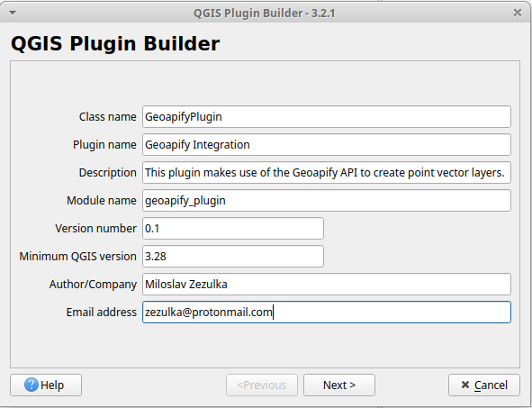
Task: Click into the Description field
Action: (x=327, y=172)
